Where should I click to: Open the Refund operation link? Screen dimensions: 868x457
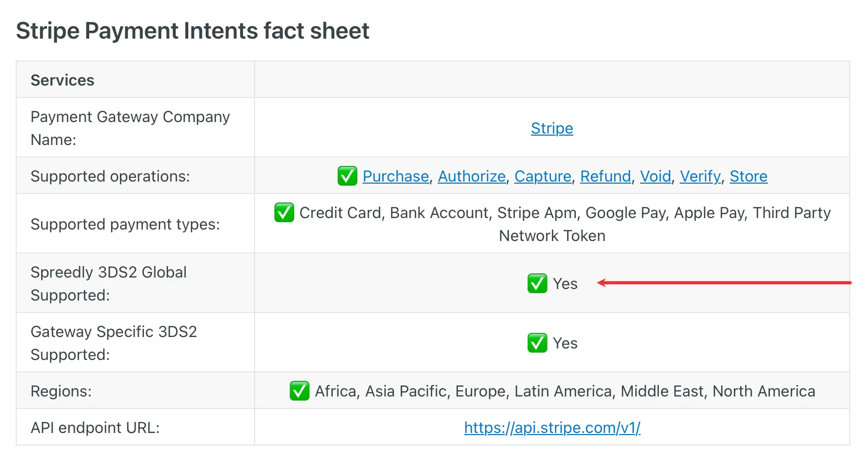[606, 176]
